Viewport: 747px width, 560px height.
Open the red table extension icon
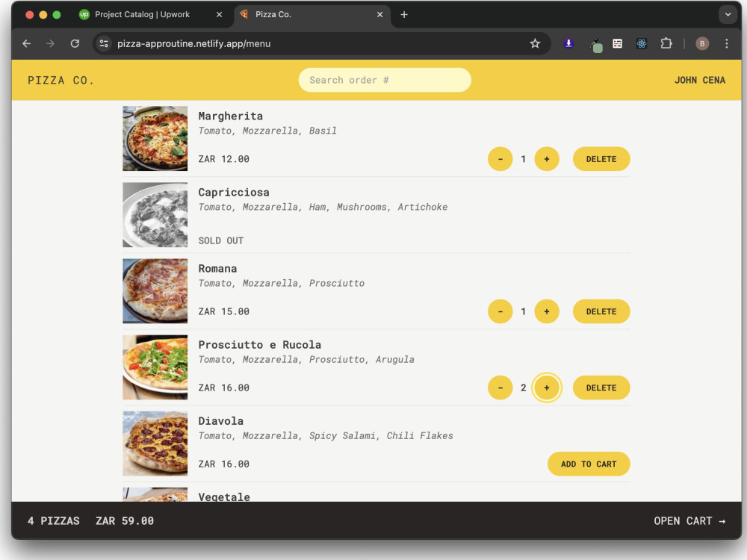click(x=618, y=44)
